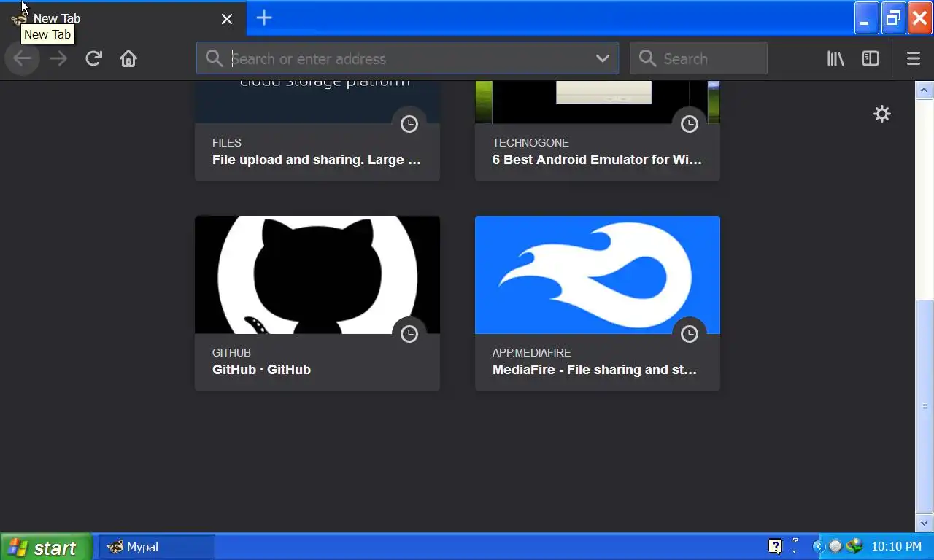The width and height of the screenshot is (934, 560).
Task: Toggle the sidebar view icon
Action: tap(871, 58)
